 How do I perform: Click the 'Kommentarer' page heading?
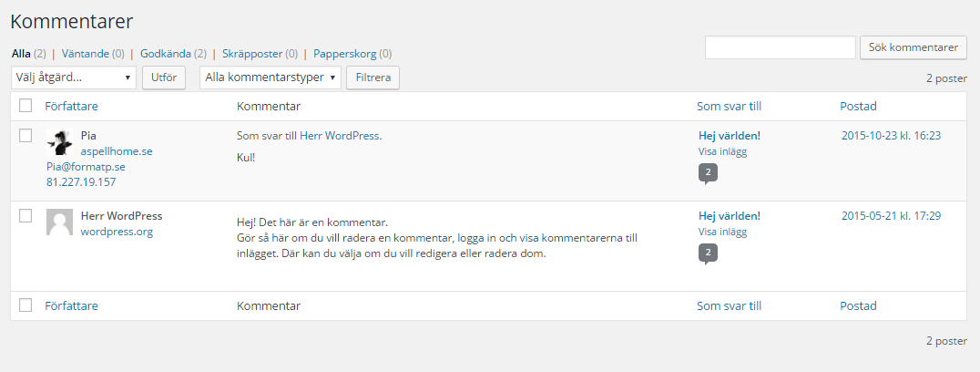[72, 21]
